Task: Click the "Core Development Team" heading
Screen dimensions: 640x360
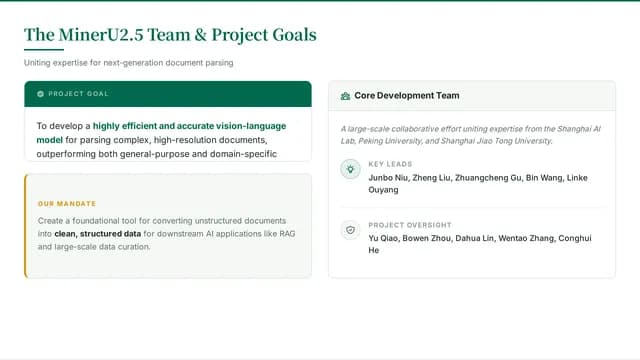Action: 407,96
